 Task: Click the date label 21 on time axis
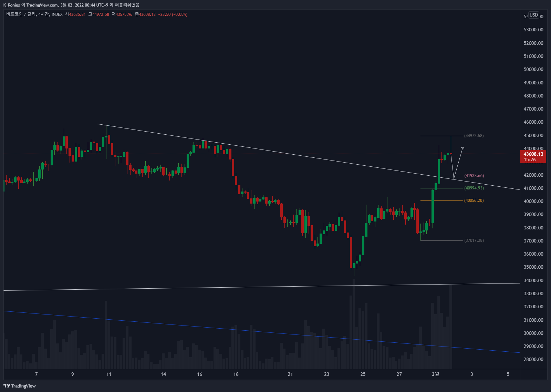[290, 374]
